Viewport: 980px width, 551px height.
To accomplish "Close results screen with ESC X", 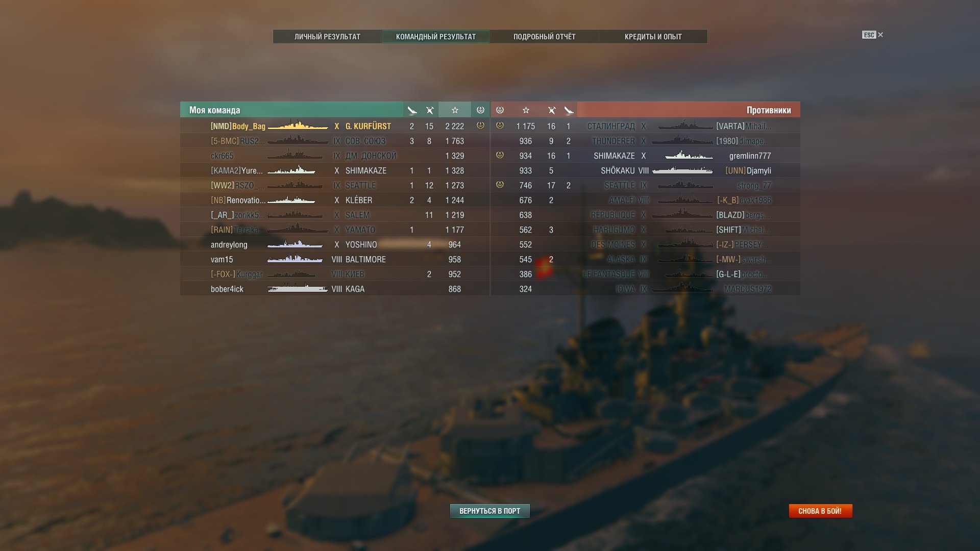I will 873,35.
